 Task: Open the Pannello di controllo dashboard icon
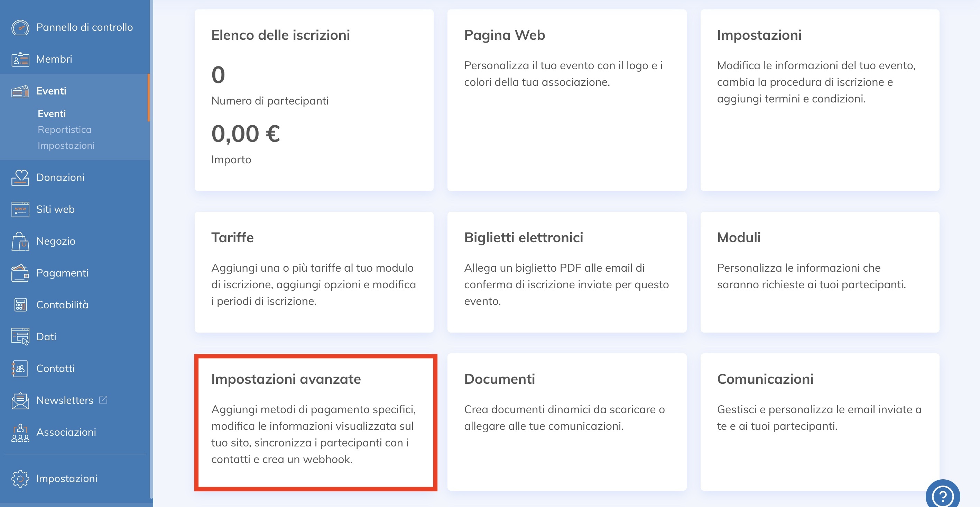[x=20, y=27]
